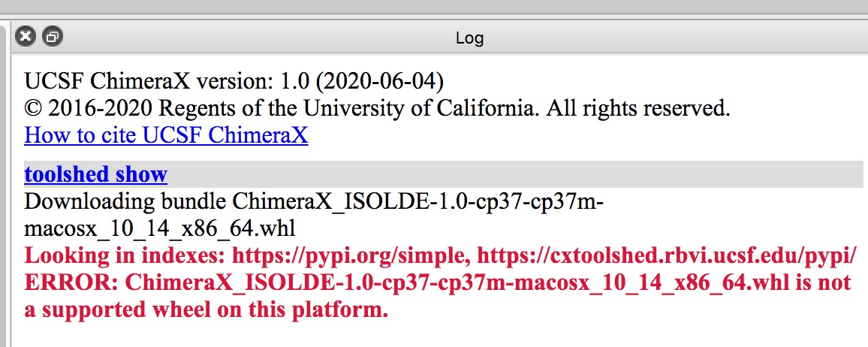Undock the Log panel into floating window
Image resolution: width=868 pixels, height=347 pixels.
point(52,36)
